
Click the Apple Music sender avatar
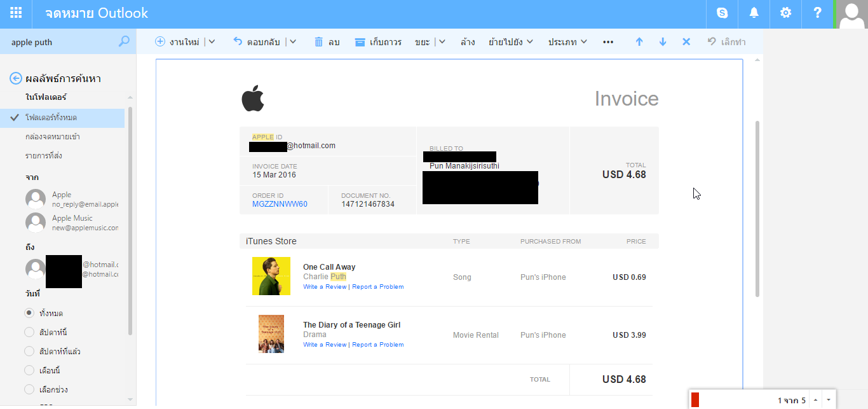[36, 223]
